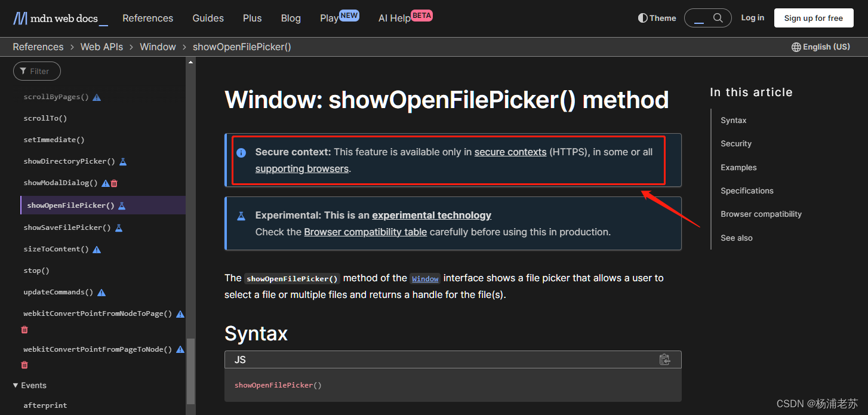Screen dimensions: 868x415
Task: Click the trash icon beside showModalDialog()
Action: click(114, 183)
